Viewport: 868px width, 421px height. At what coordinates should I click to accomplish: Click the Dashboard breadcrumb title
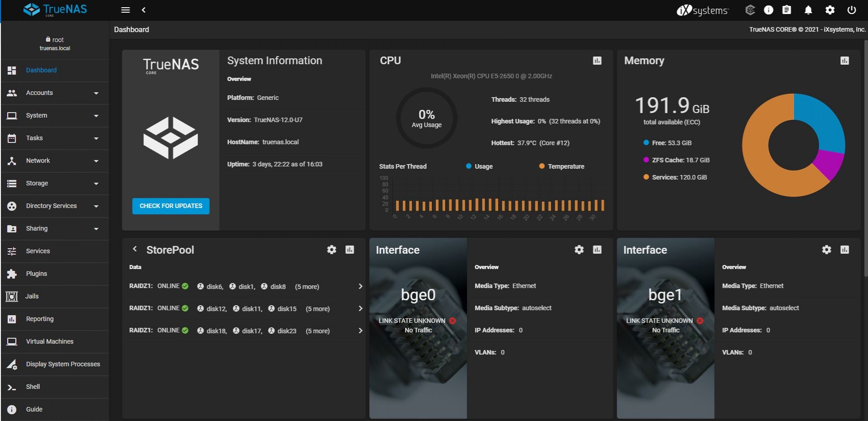[132, 29]
